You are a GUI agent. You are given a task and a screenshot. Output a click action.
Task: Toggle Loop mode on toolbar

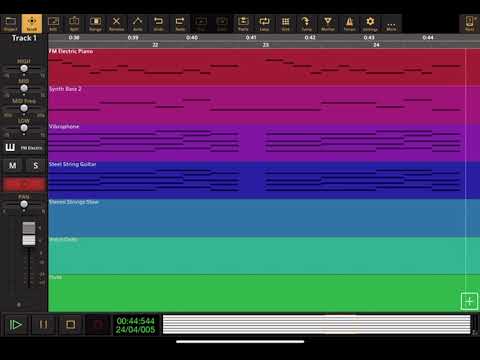(264, 23)
